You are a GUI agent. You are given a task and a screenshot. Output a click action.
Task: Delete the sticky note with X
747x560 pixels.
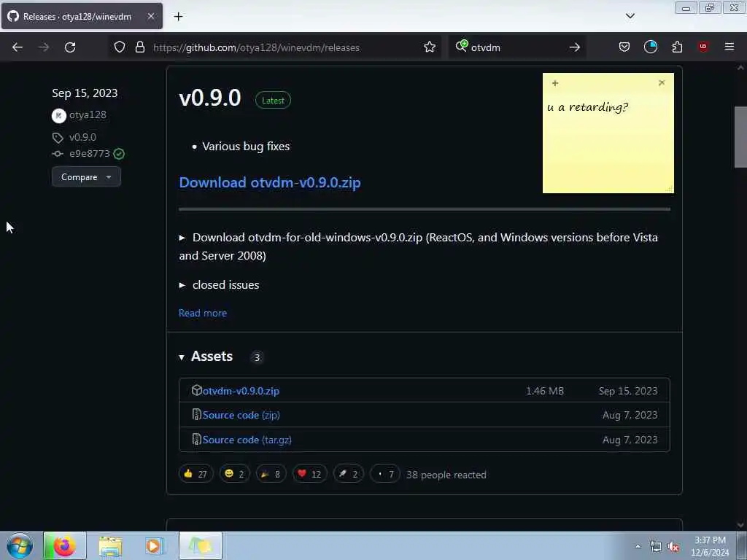click(x=661, y=83)
